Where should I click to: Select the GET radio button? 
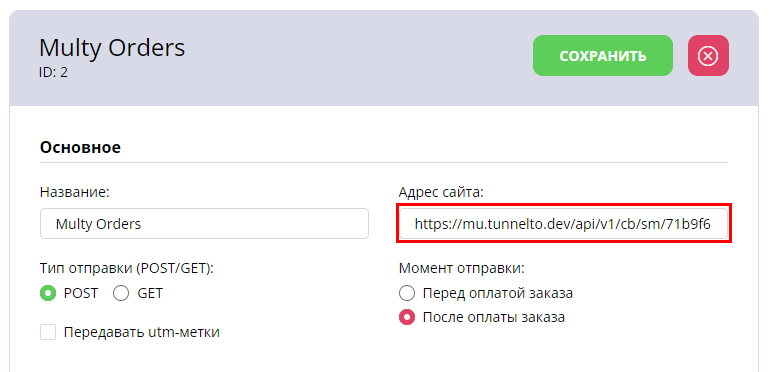[121, 293]
